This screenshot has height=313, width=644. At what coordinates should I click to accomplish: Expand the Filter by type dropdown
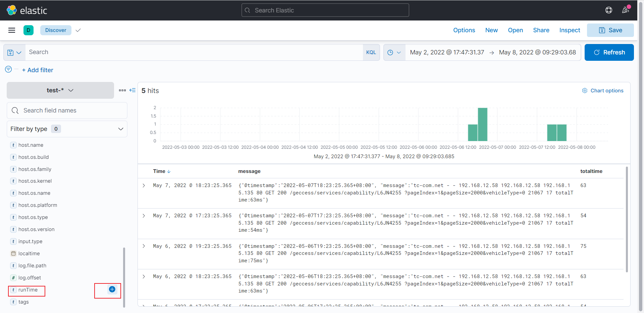coord(67,129)
